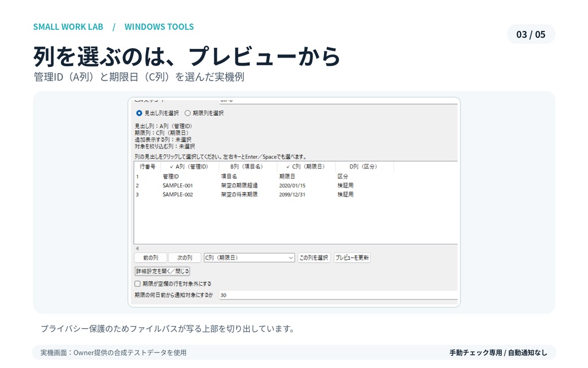Click the 検証用 cell in the SAMPLE-002 row

click(345, 194)
